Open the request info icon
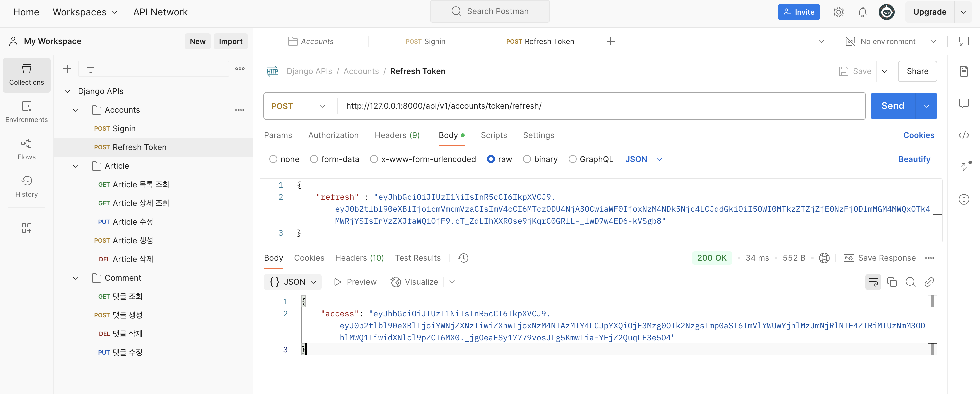This screenshot has width=980, height=394. click(x=964, y=199)
